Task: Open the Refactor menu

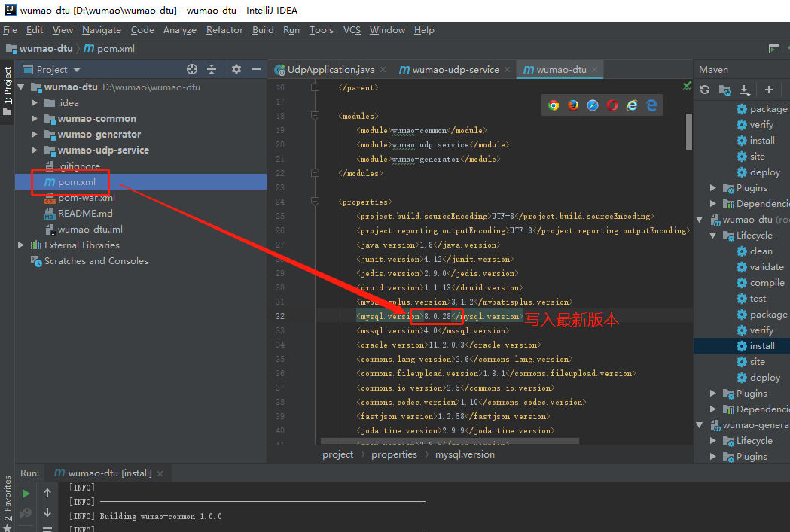Action: click(x=224, y=29)
